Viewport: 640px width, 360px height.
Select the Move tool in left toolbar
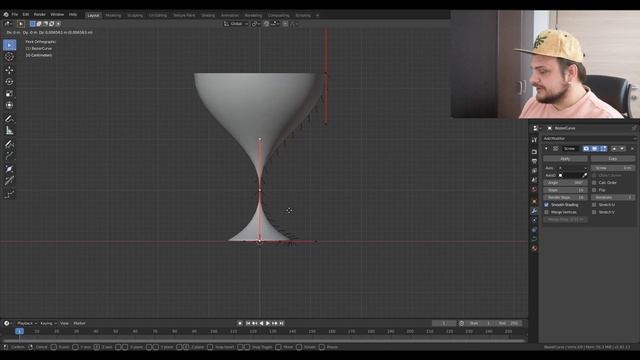point(9,70)
